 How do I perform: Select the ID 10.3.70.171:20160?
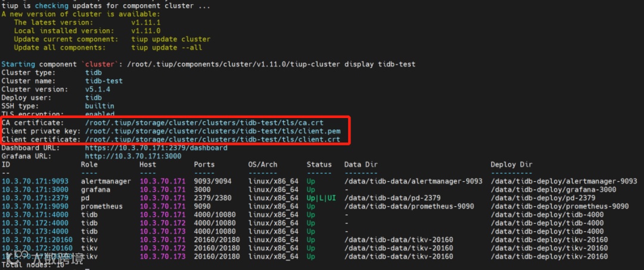[37, 240]
